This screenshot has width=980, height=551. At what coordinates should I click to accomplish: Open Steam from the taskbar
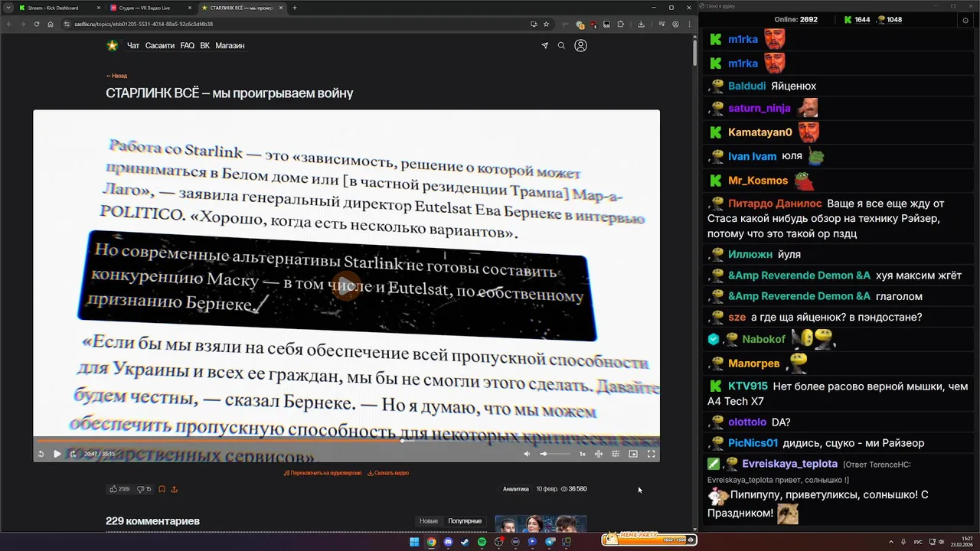(x=465, y=542)
